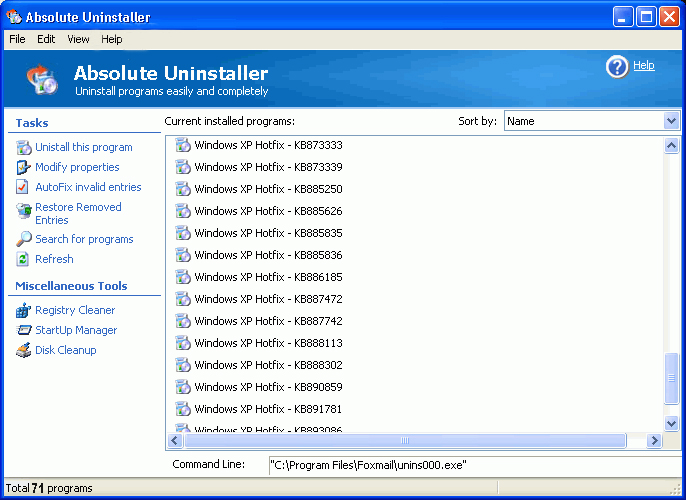Open the View menu
Viewport: 686px width, 500px height.
[78, 39]
